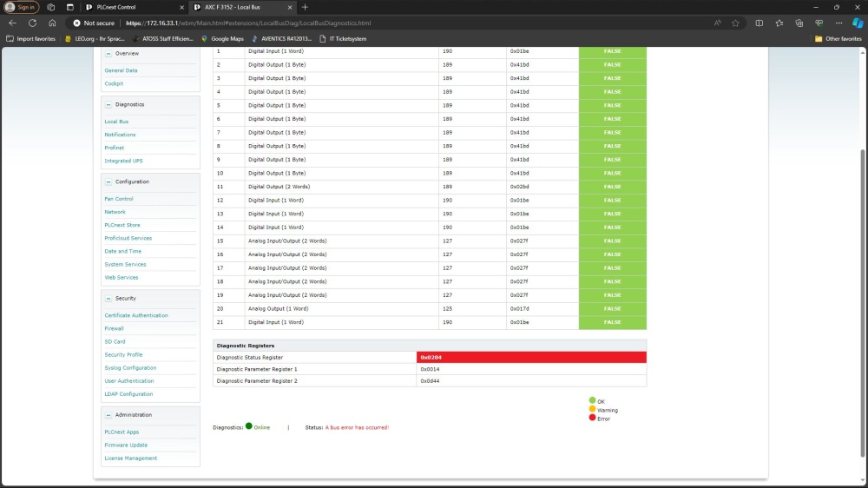Open the Firmware Update link
The width and height of the screenshot is (868, 488).
coord(126,445)
